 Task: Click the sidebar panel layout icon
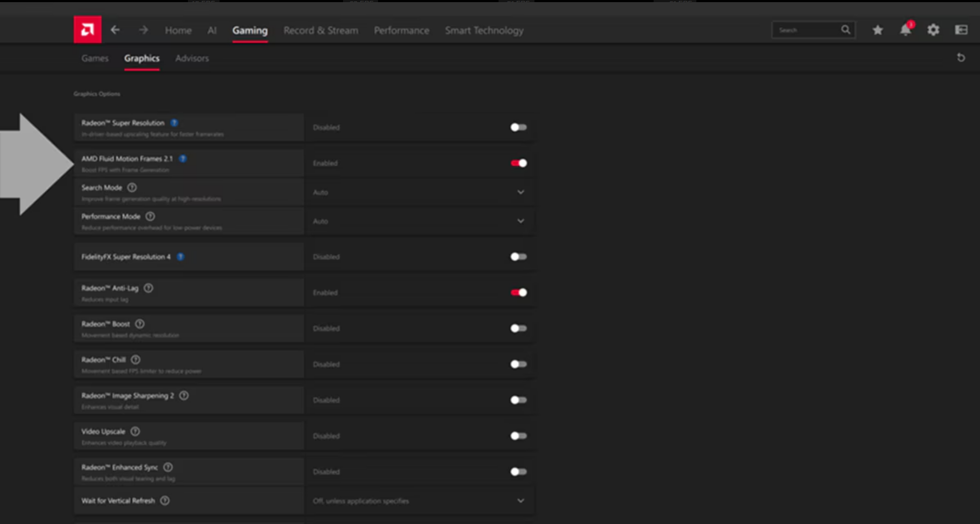pos(961,30)
